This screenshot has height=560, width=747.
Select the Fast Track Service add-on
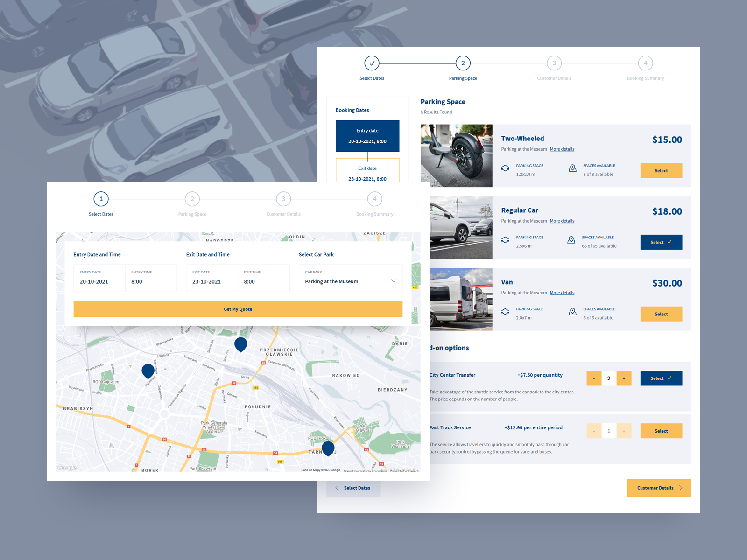pos(661,430)
